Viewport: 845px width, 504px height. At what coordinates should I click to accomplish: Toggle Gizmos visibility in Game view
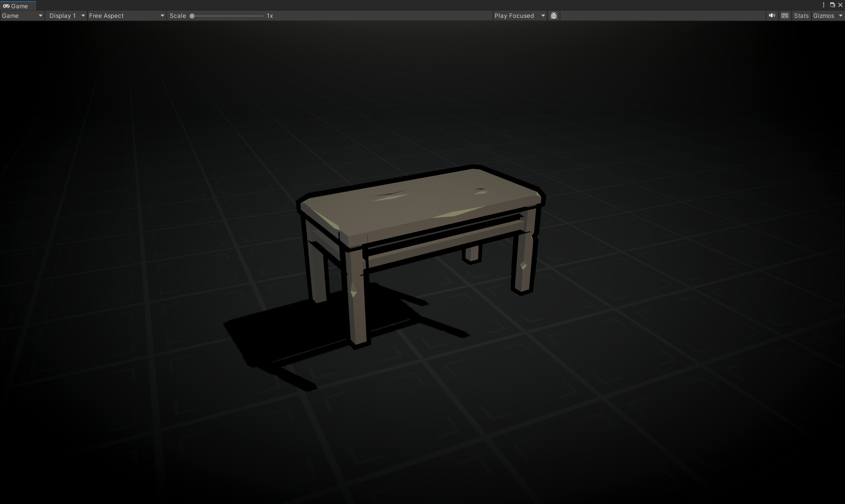(823, 16)
